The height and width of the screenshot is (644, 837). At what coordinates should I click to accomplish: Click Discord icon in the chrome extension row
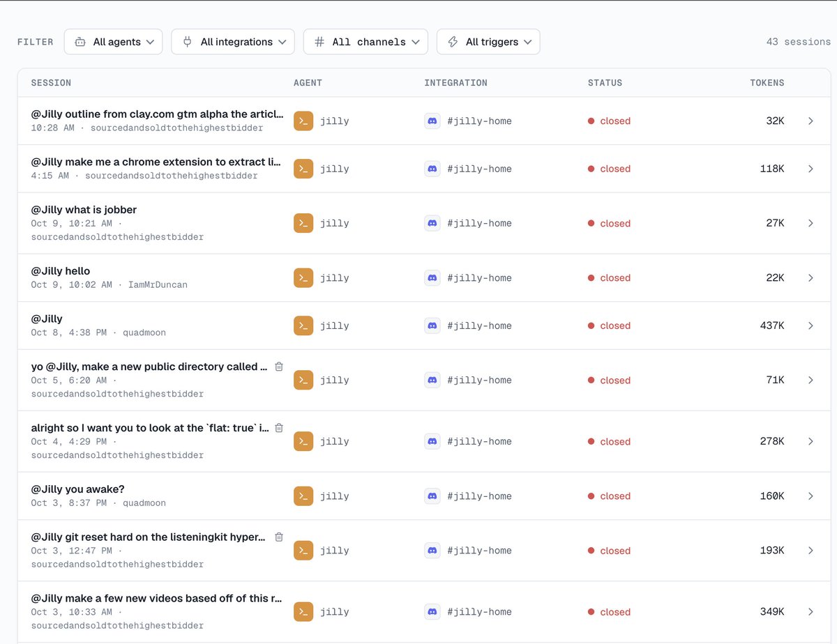point(432,169)
